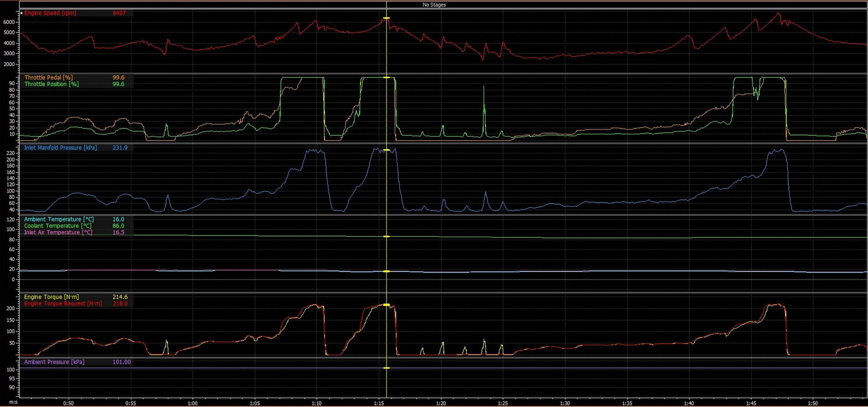Screen dimensions: 868x407
Task: Select the Throttle Pedal [%] channel label
Action: [x=49, y=77]
